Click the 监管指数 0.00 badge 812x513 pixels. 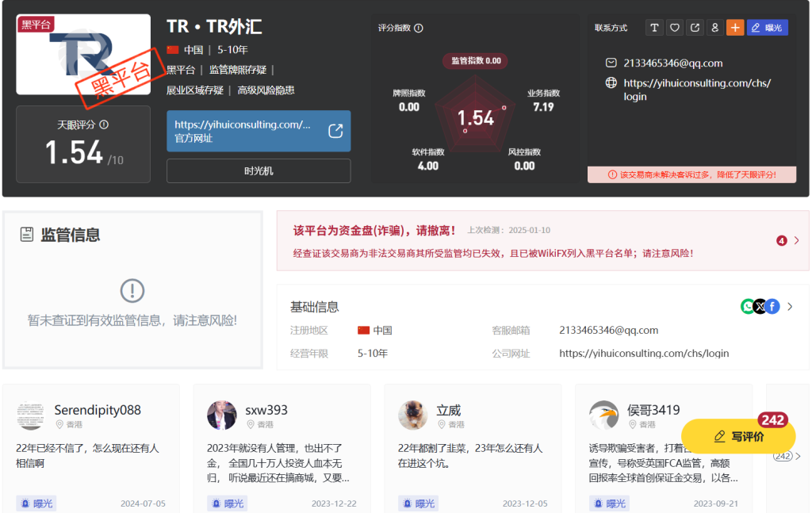click(476, 60)
